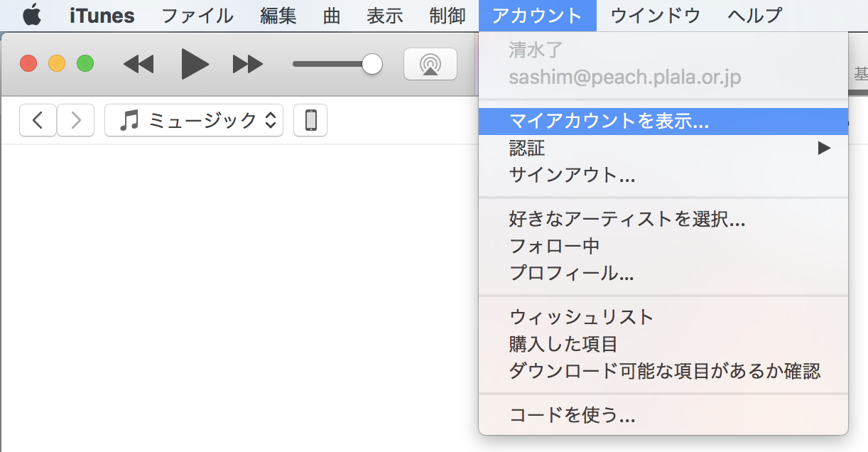Open the ファイル menu
The width and height of the screenshot is (868, 452).
[x=197, y=16]
